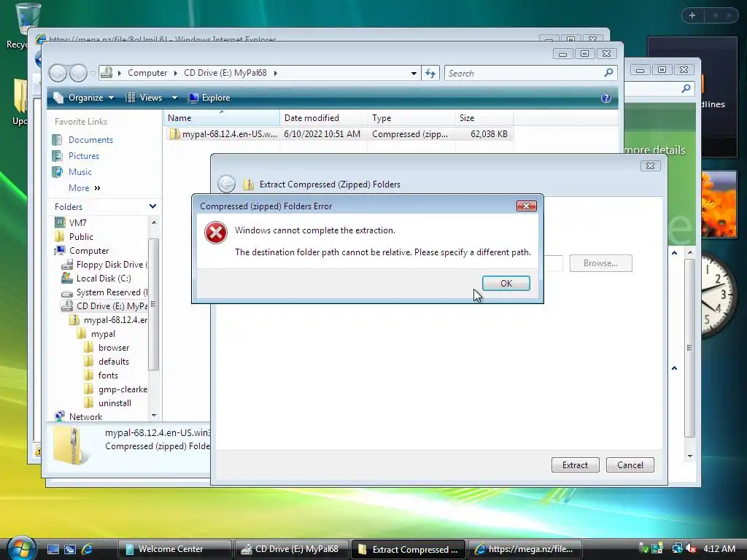Screen dimensions: 747x560
Task: Select the mypal-68.12.4.en-US zip file row
Action: [340, 134]
